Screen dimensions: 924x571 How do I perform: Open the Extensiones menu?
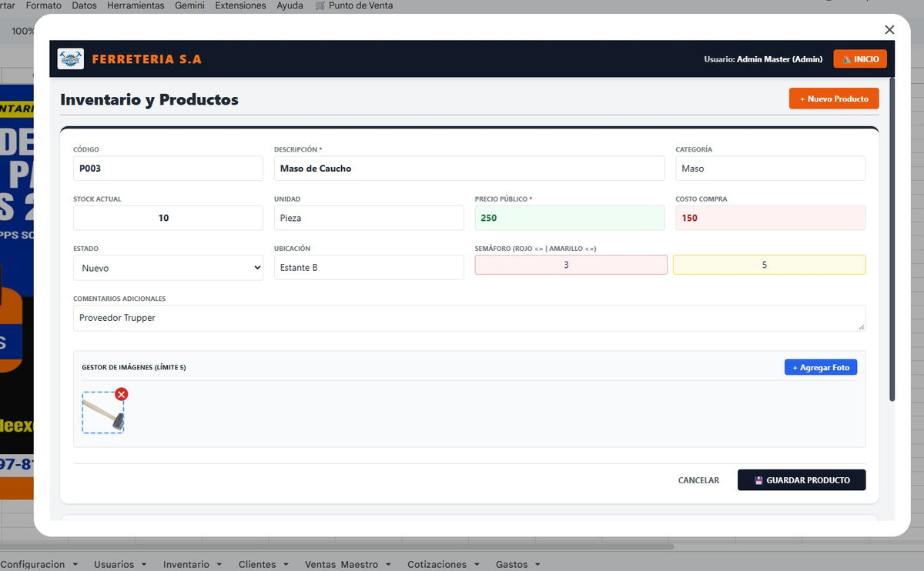(240, 5)
